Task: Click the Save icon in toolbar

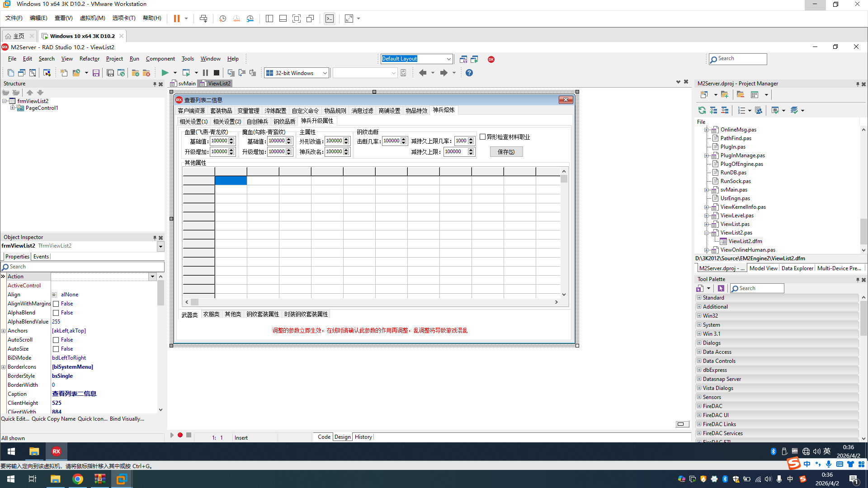Action: (x=96, y=73)
